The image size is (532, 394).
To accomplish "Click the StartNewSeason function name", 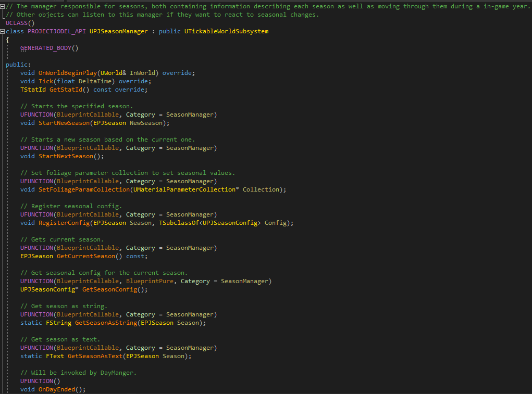I will point(64,123).
